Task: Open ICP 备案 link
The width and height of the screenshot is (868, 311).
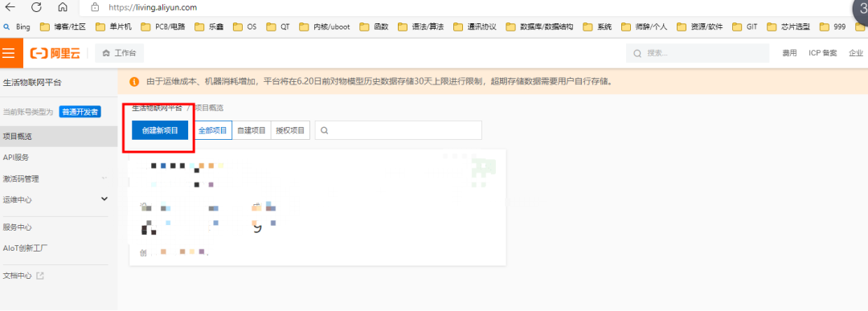Action: [823, 53]
